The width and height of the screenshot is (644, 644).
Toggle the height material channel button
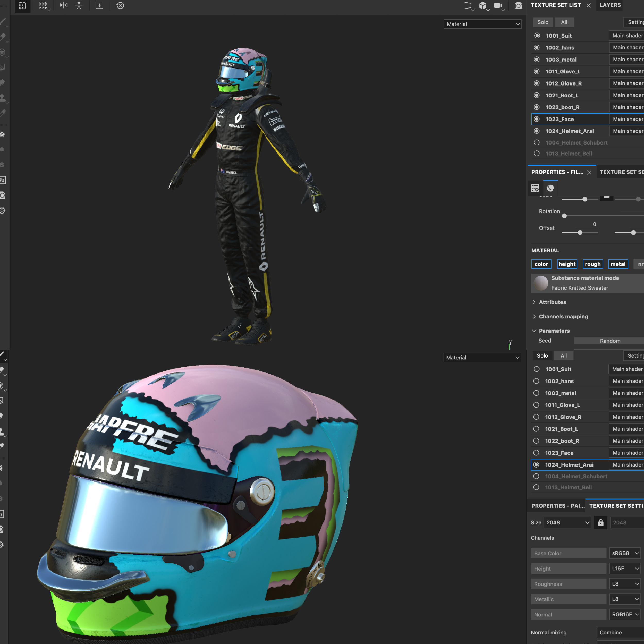click(x=567, y=264)
